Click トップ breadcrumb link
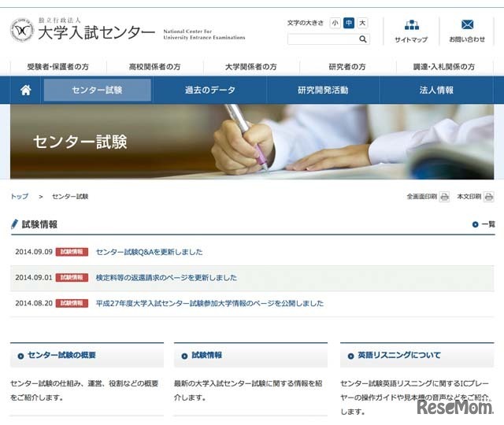The width and height of the screenshot is (504, 425). [x=19, y=196]
